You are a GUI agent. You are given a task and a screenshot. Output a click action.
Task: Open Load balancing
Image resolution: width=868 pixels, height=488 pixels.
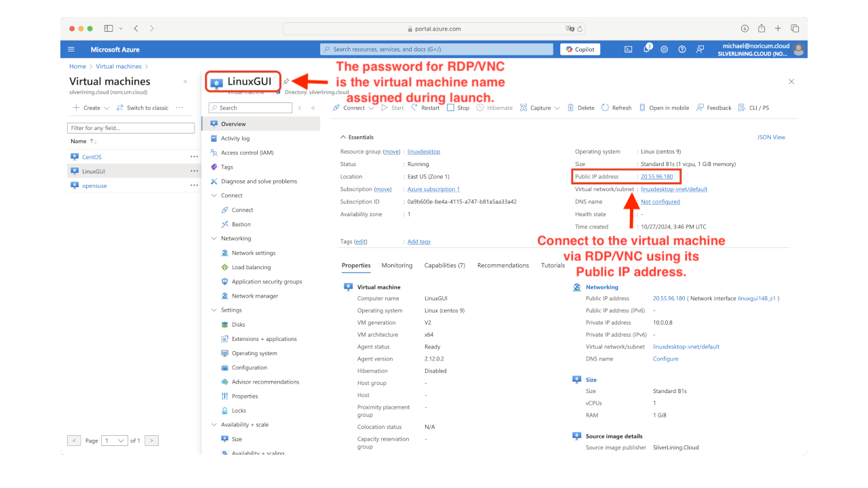coord(251,267)
